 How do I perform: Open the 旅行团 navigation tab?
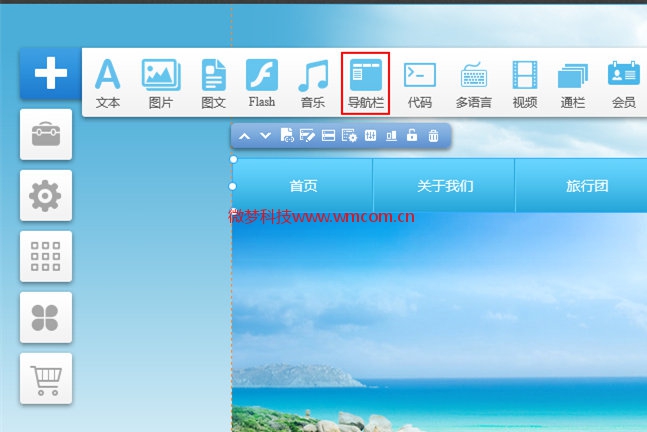coord(587,185)
